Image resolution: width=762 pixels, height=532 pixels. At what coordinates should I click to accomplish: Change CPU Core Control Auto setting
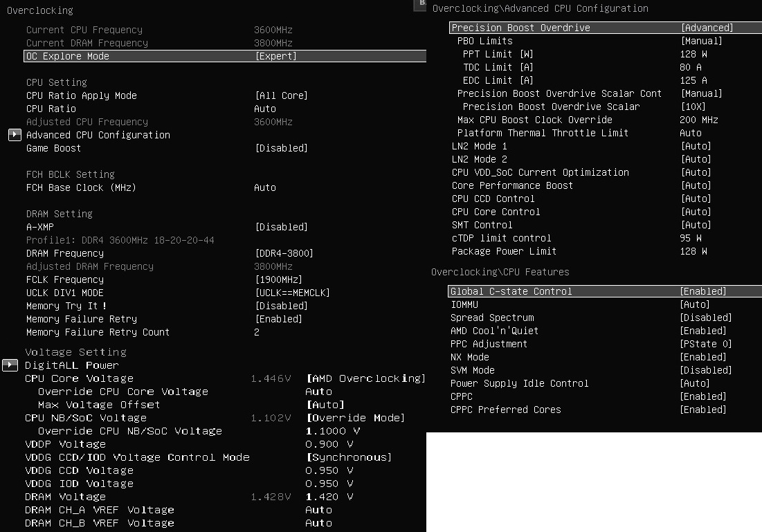[x=696, y=211]
